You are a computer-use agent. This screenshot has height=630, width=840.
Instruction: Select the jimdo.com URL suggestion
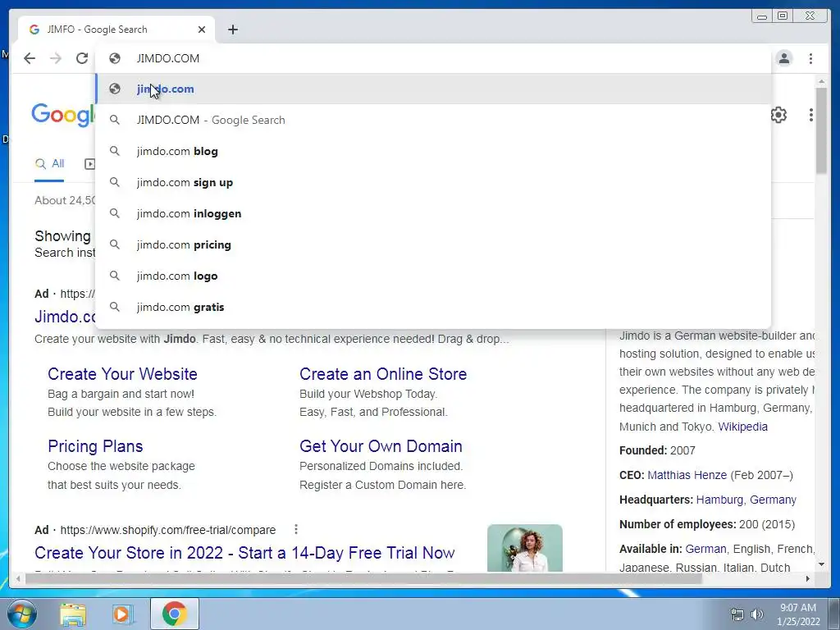click(x=433, y=89)
